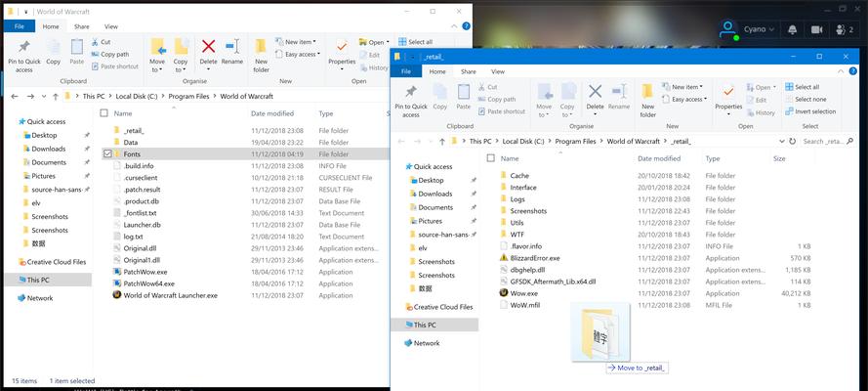Image resolution: width=868 pixels, height=391 pixels.
Task: Click New folder in World of Warcraft window
Action: [x=262, y=56]
